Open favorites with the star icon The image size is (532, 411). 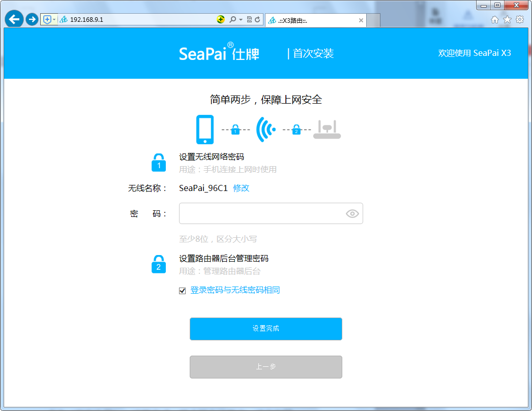click(x=507, y=20)
